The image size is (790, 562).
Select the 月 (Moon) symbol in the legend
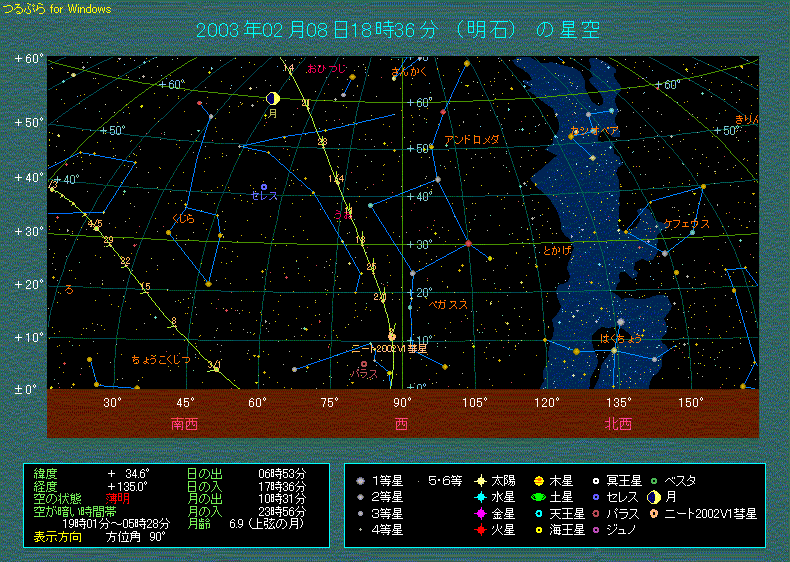point(653,497)
